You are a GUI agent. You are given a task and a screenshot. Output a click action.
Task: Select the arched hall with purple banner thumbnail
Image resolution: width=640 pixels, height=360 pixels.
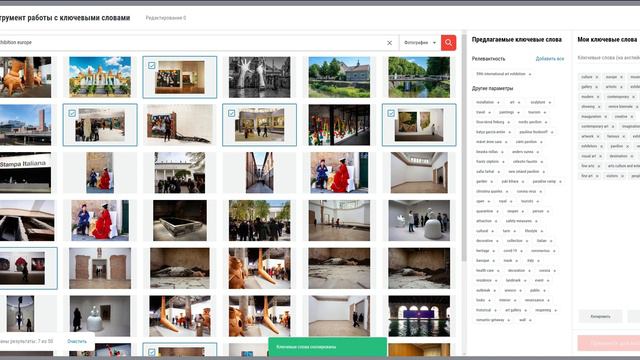[x=419, y=316]
